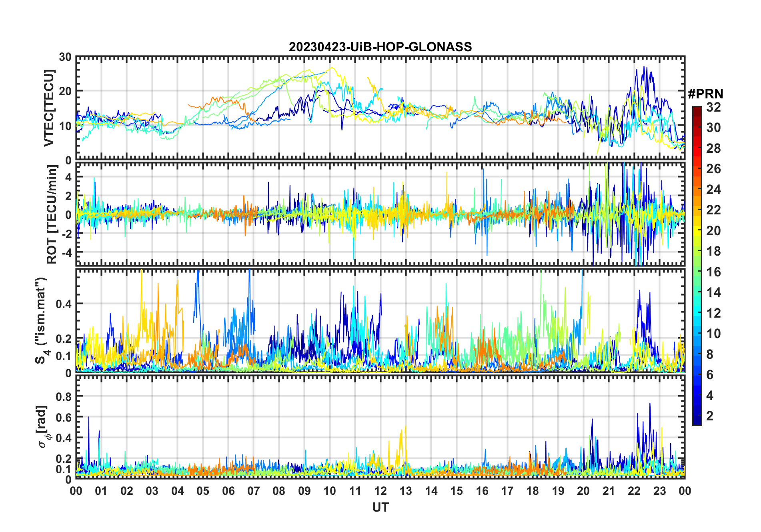Click x-axis hour label 01
Image resolution: width=761 pixels, height=532 pixels.
(x=101, y=491)
